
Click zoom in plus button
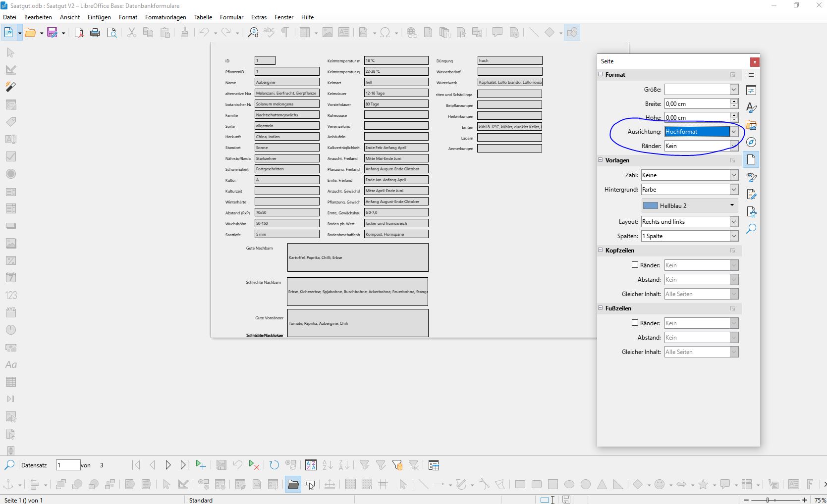tap(805, 500)
